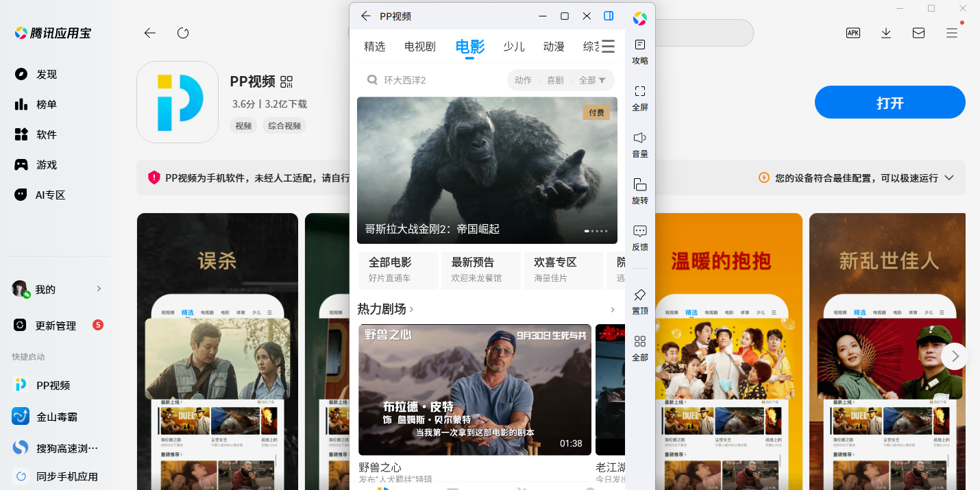Viewport: 980px width, 490px height.
Task: Click the banner carousel page dots
Action: pyautogui.click(x=596, y=231)
